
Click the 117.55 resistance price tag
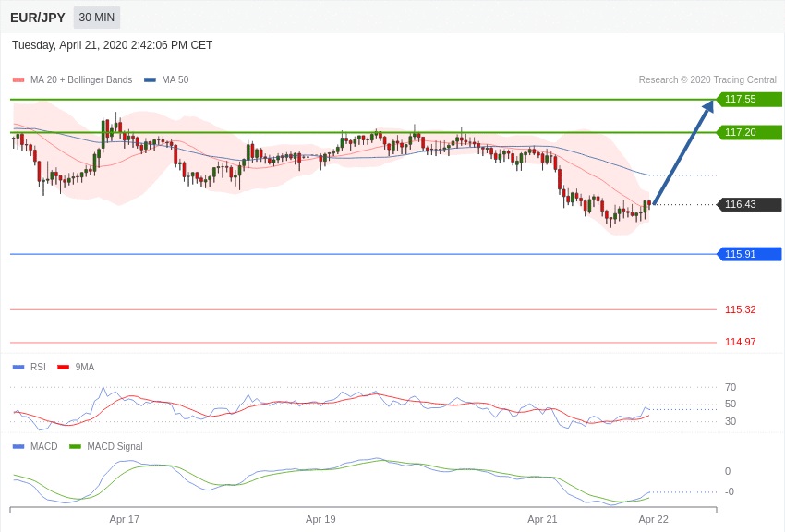point(750,99)
